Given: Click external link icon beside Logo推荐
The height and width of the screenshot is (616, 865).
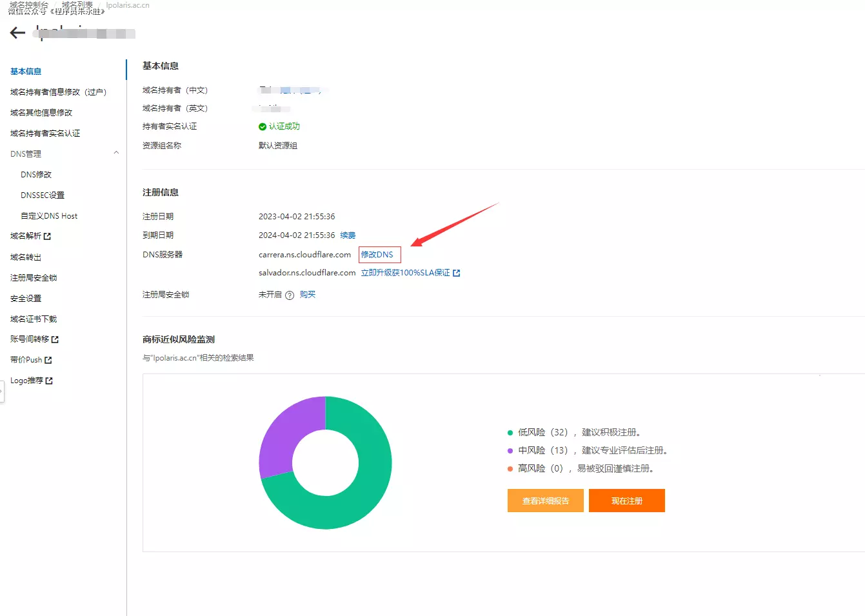Looking at the screenshot, I should (50, 381).
